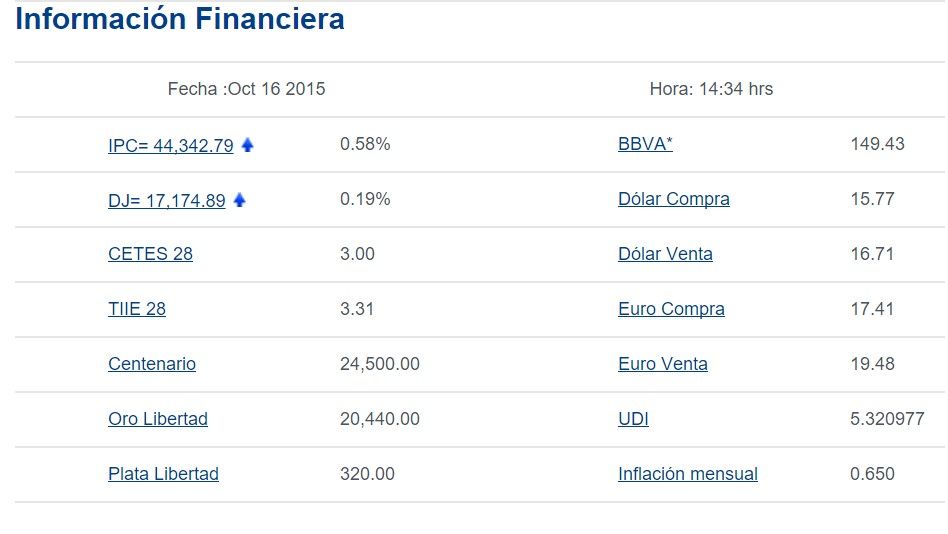Select the Euro Venta link

click(662, 364)
